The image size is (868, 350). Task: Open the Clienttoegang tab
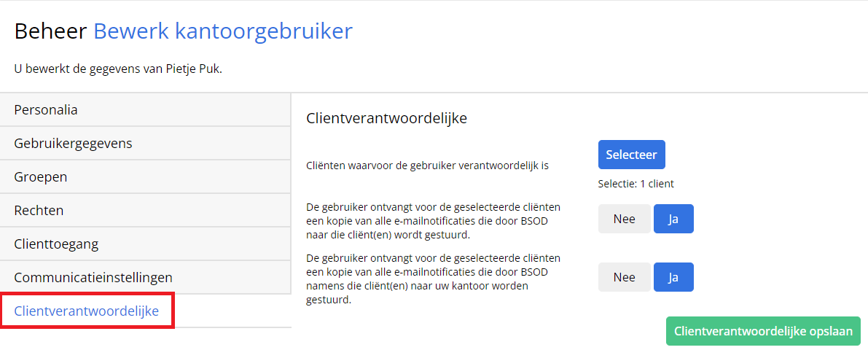[145, 244]
